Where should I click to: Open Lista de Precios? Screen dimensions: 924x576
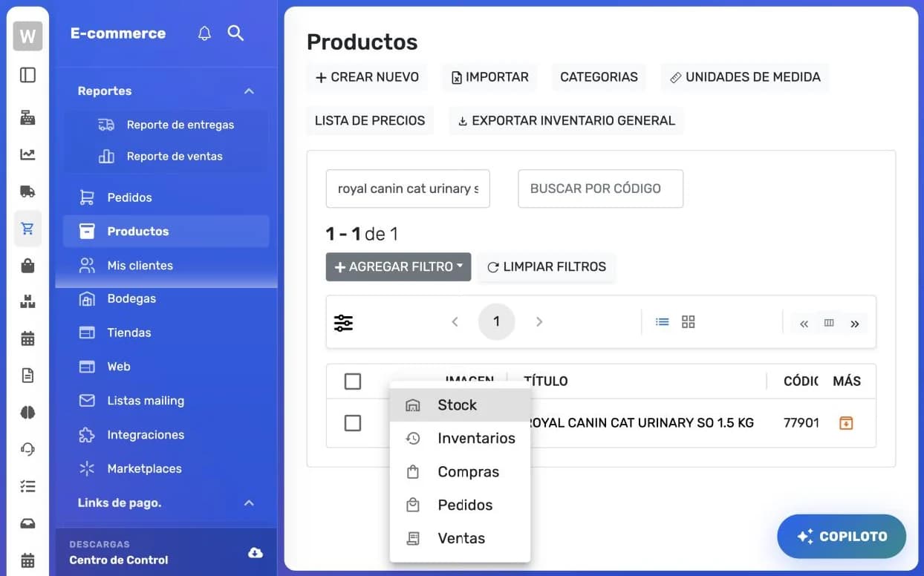tap(370, 121)
